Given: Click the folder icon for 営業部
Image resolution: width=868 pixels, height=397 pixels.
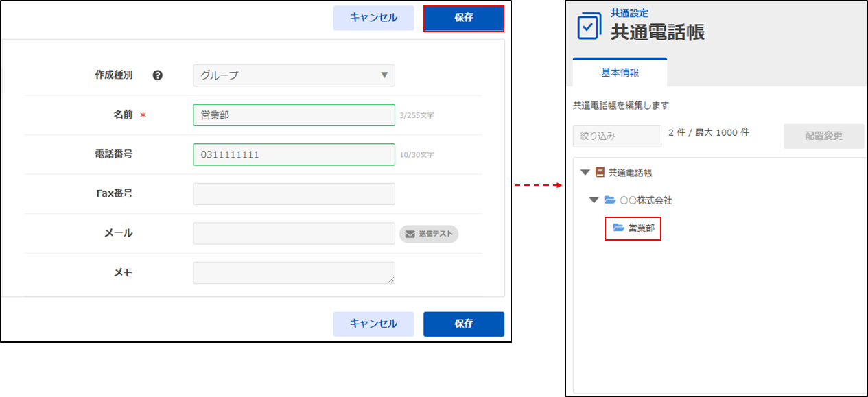Looking at the screenshot, I should coord(618,228).
